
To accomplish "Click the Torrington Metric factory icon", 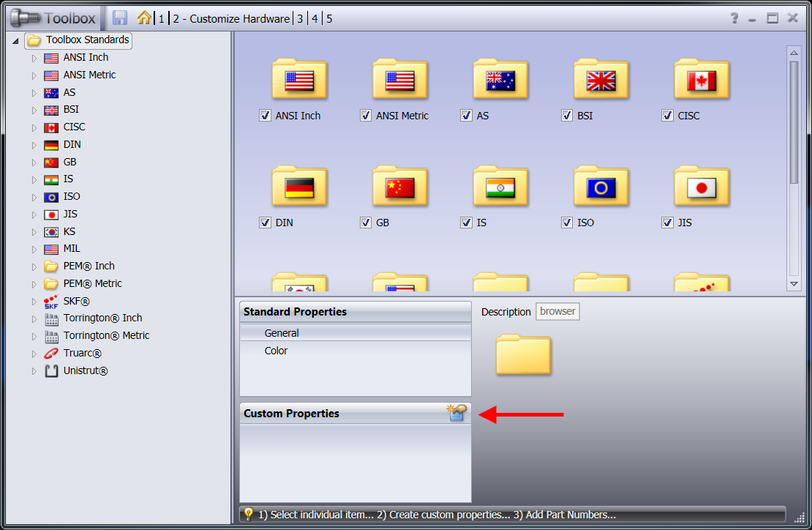I will coord(51,336).
